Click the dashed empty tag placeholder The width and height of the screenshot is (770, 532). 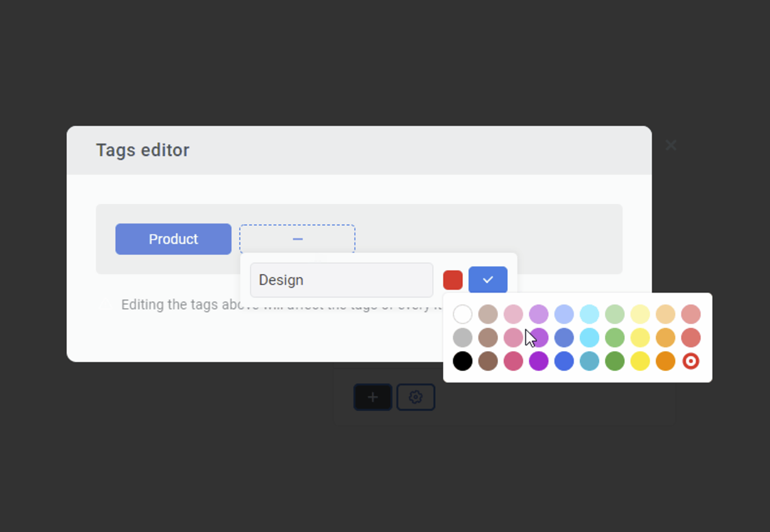(x=297, y=239)
